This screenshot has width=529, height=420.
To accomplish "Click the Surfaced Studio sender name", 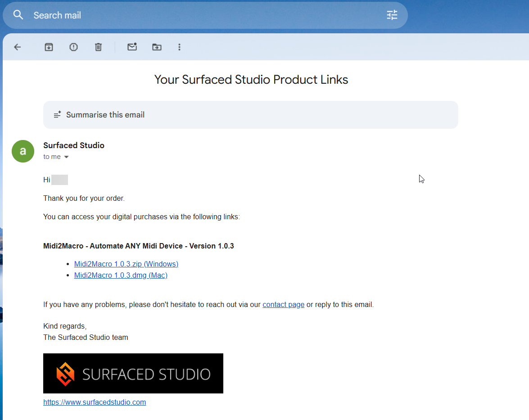I will click(x=74, y=145).
